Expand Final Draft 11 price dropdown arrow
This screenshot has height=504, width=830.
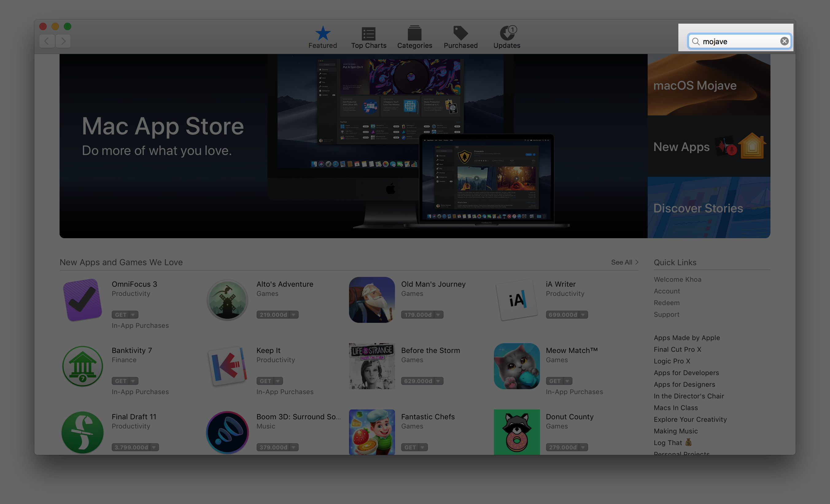(x=154, y=448)
